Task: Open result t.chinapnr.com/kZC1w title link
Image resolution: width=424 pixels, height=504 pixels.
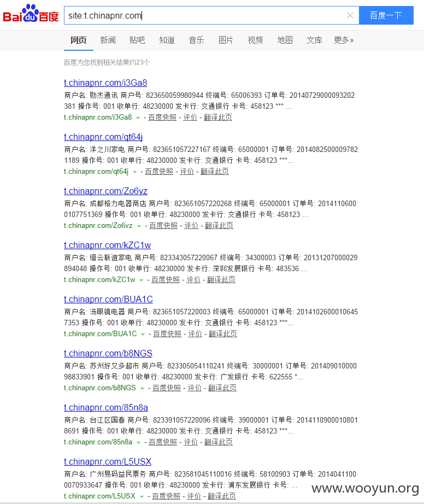Action: 107,245
